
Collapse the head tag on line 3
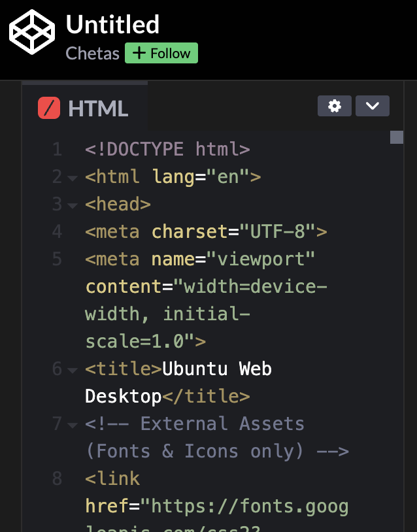coord(72,205)
